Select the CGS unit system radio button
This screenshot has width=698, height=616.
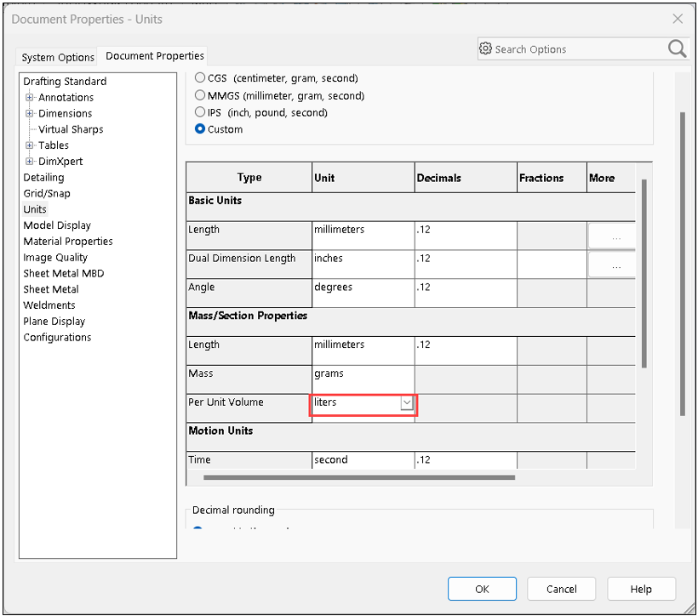199,77
